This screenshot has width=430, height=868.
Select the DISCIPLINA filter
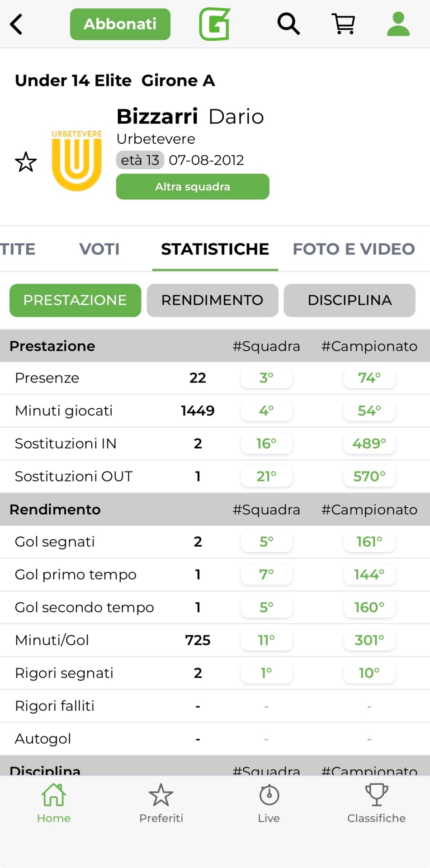(350, 300)
